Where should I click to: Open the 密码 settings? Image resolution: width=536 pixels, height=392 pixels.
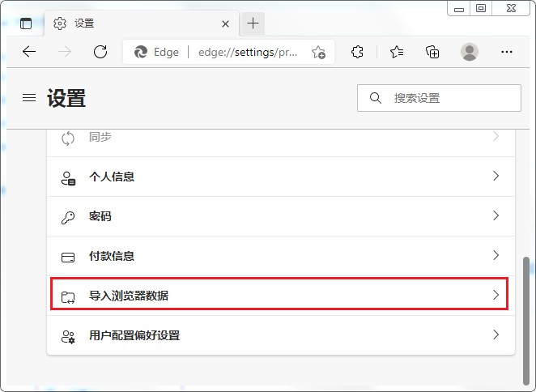[281, 216]
